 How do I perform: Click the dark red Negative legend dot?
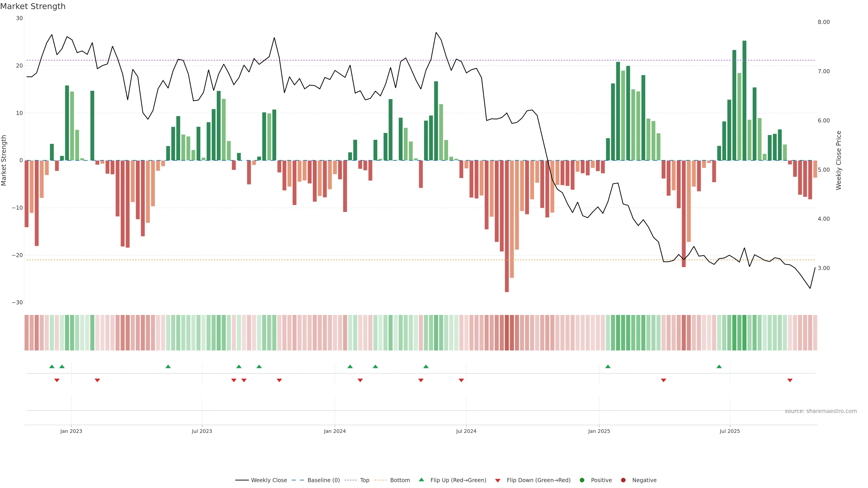(623, 480)
